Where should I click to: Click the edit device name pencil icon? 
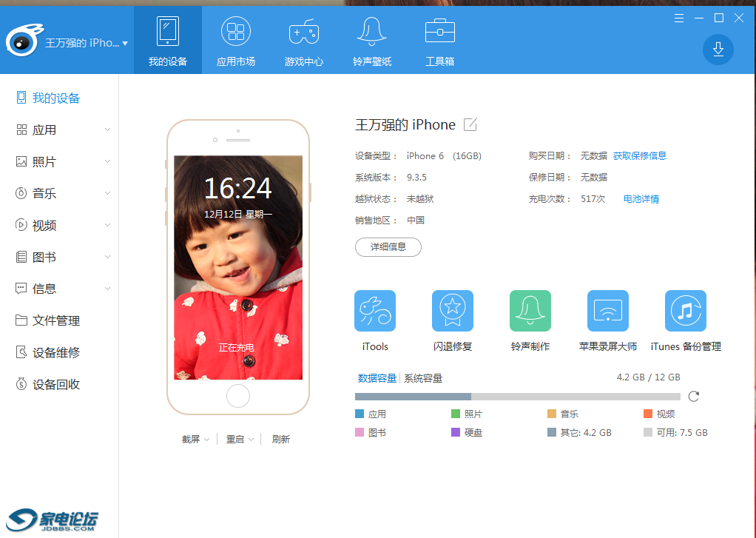470,124
